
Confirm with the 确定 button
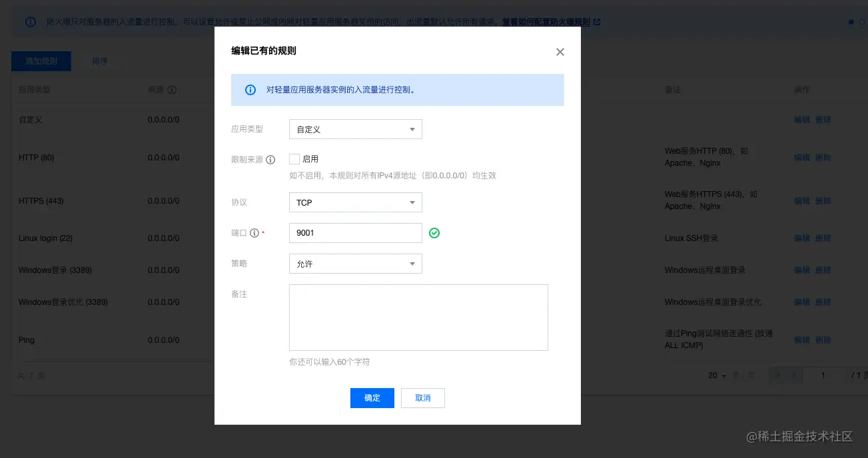coord(372,398)
